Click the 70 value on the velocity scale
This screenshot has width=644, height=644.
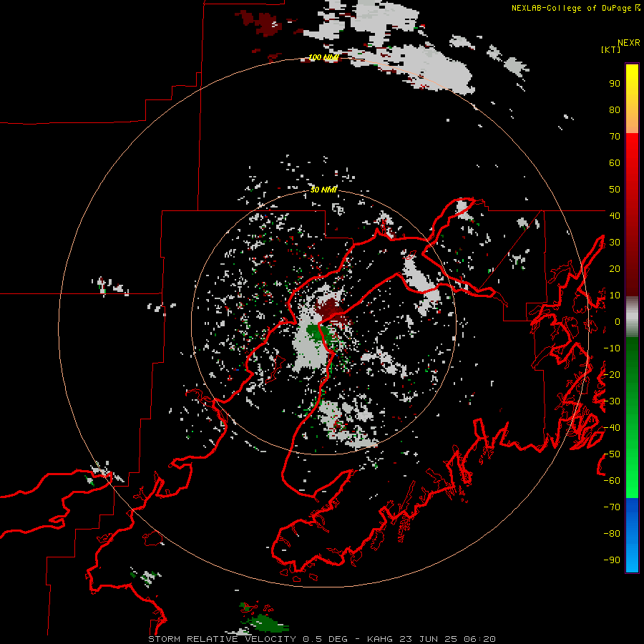615,137
